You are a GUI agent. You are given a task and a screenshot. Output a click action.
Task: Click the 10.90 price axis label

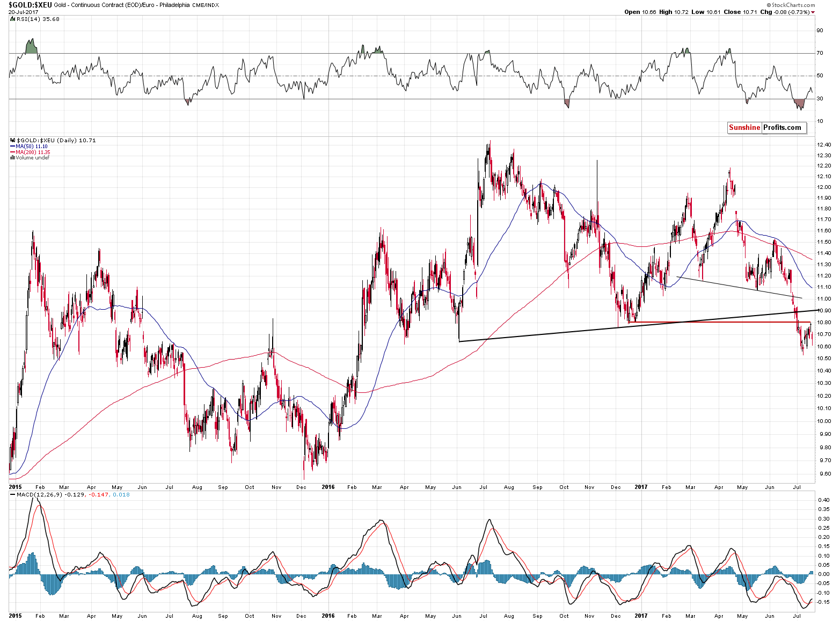824,310
